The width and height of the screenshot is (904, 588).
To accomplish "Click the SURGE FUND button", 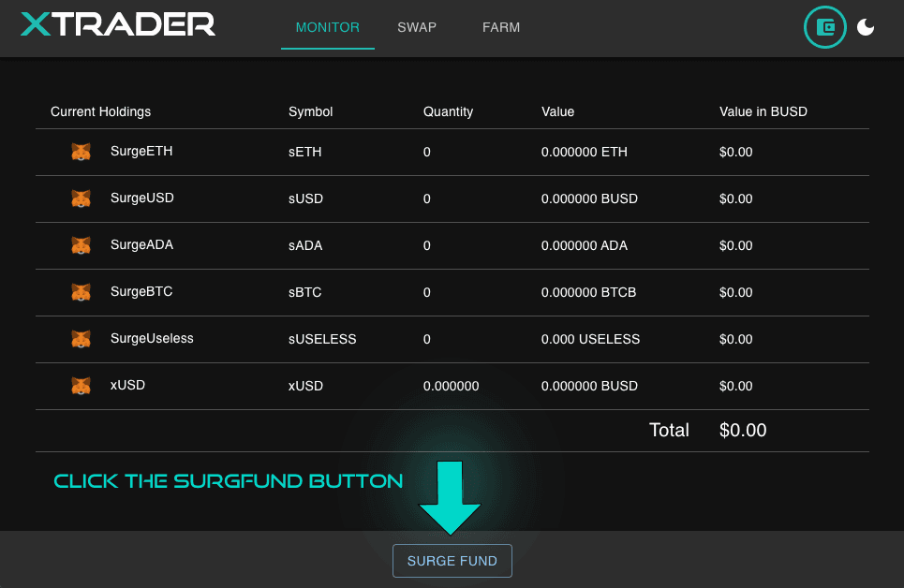I will point(452,561).
